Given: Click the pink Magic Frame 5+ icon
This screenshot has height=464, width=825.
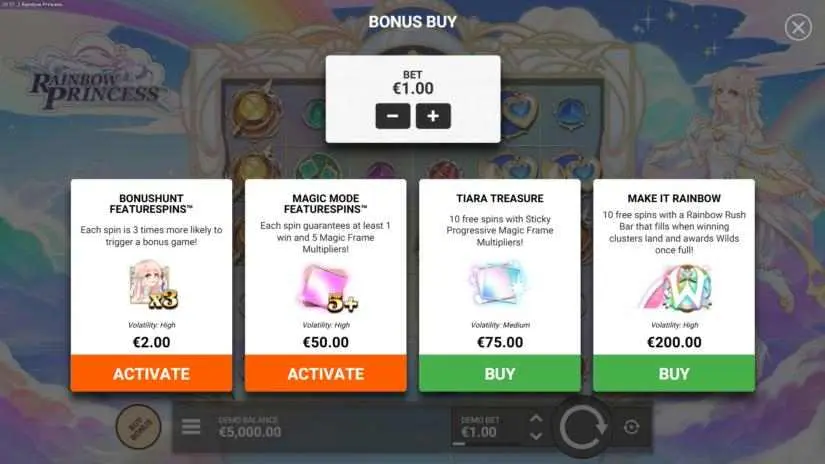Looking at the screenshot, I should [x=329, y=288].
